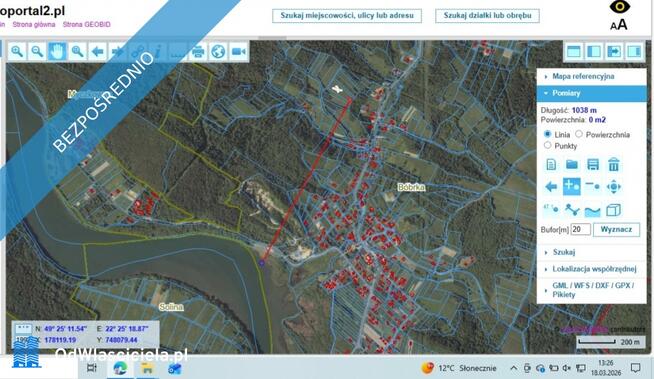This screenshot has width=654, height=379.
Task: Open the notification center icon
Action: (635, 368)
